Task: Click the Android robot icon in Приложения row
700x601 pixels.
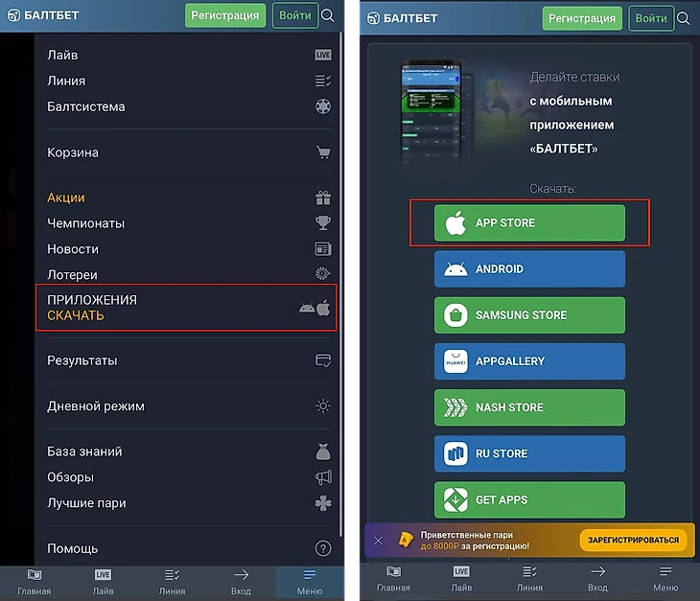Action: pyautogui.click(x=307, y=308)
